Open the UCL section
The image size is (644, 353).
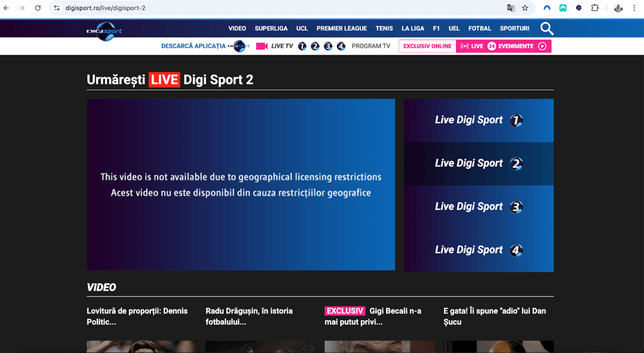[x=302, y=28]
